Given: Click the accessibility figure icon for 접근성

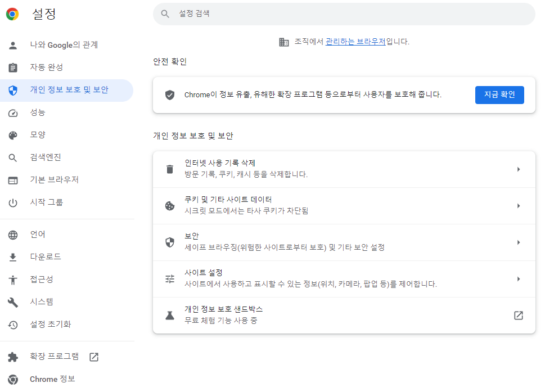Looking at the screenshot, I should pyautogui.click(x=13, y=280).
